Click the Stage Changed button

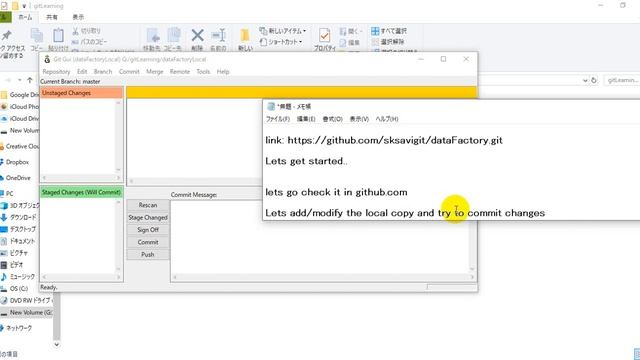[148, 218]
